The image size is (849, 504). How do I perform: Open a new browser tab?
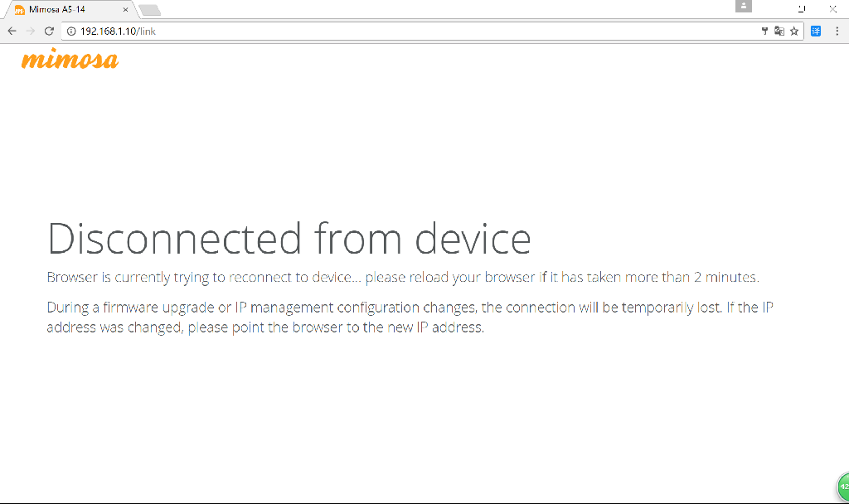click(x=150, y=10)
